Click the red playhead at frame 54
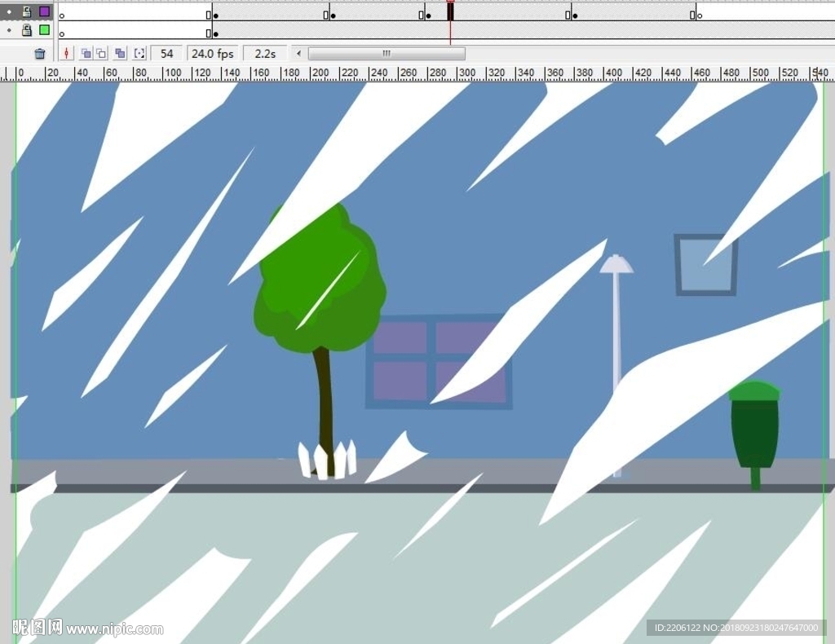 (450, 11)
